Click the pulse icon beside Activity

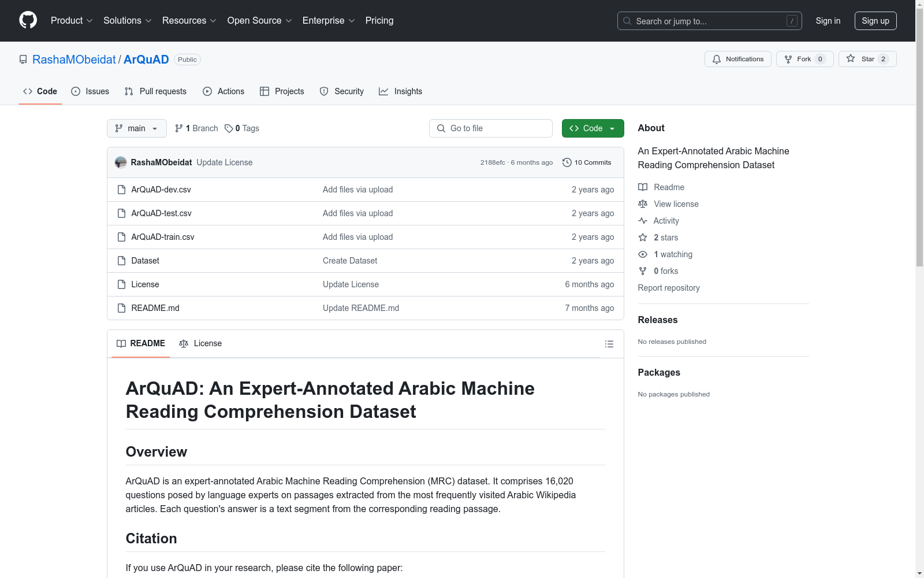643,221
